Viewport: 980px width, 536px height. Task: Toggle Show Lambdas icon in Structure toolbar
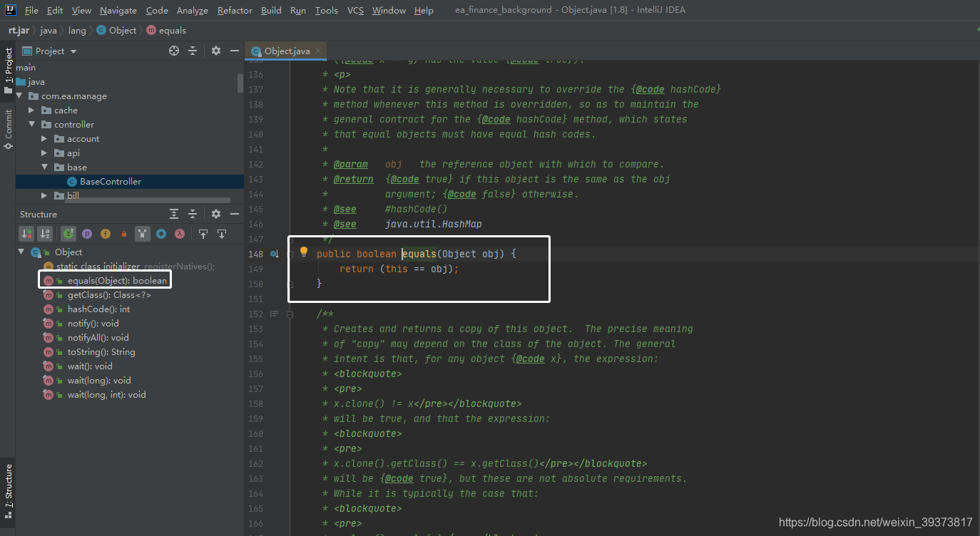coord(180,233)
